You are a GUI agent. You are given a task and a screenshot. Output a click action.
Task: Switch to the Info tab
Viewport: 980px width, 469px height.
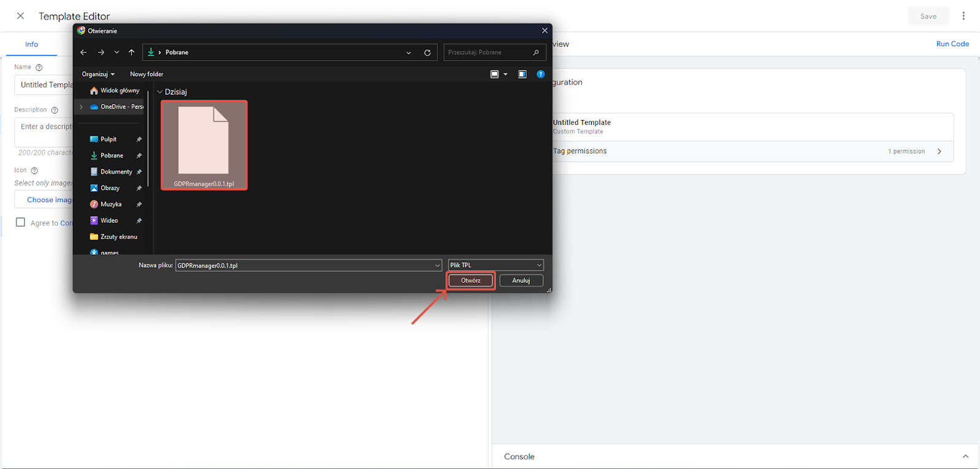point(32,44)
